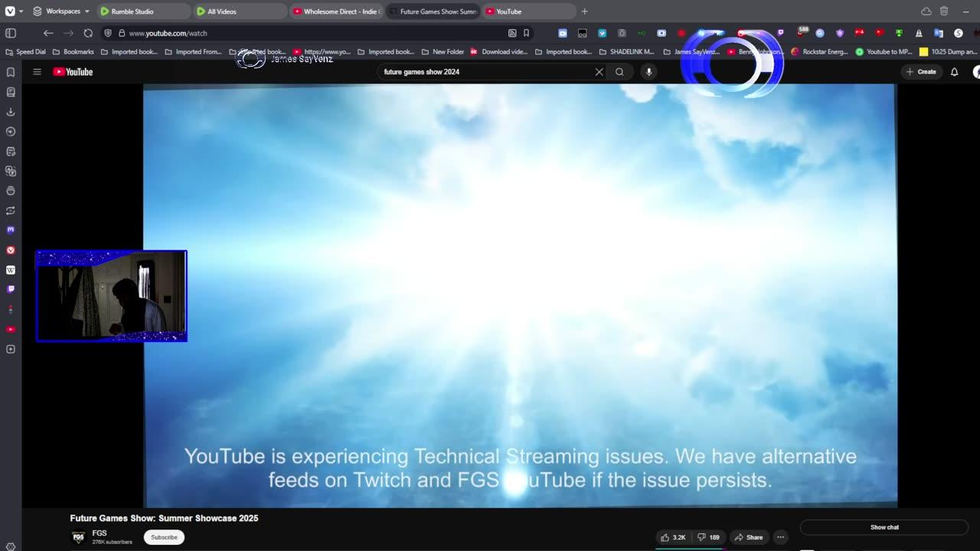Bookmark this page from address bar
This screenshot has height=551, width=980.
pos(526,33)
